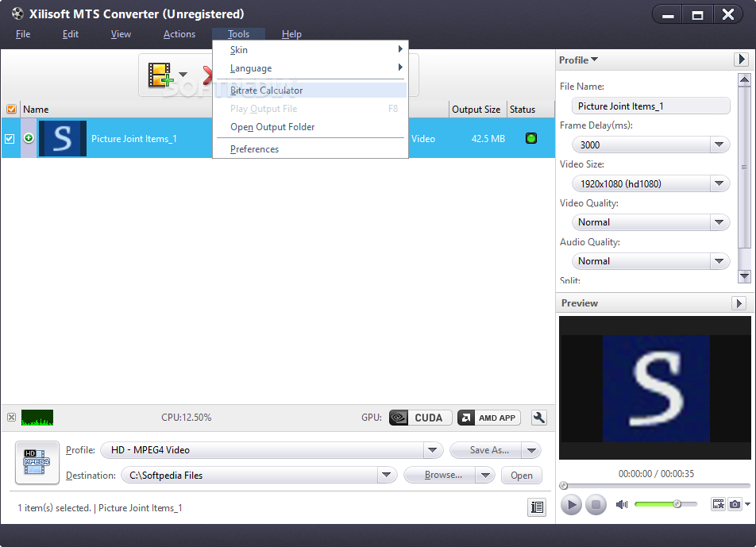Click the clip/trim icon beside snapshot
This screenshot has width=756, height=547.
pos(719,504)
